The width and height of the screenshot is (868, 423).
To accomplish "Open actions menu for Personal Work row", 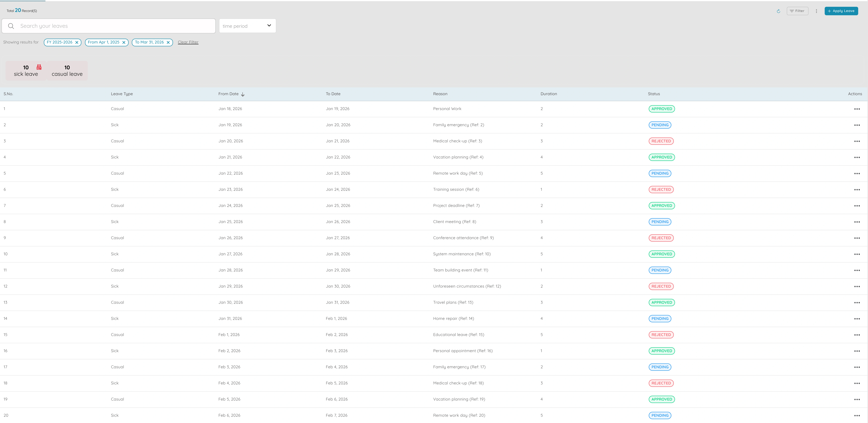I will point(857,109).
